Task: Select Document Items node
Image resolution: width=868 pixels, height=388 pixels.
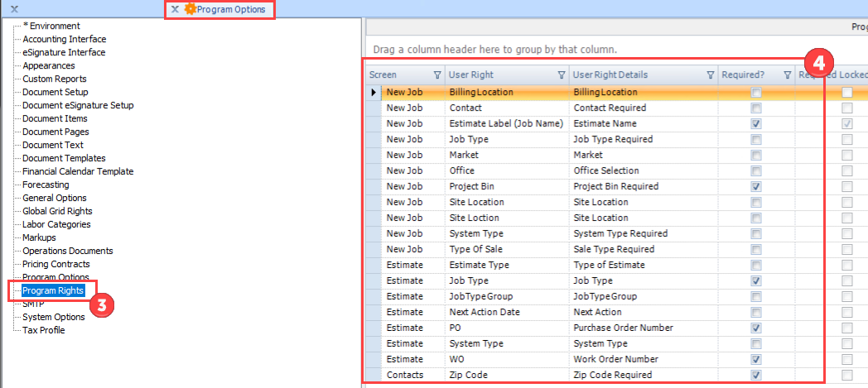Action: click(x=55, y=119)
